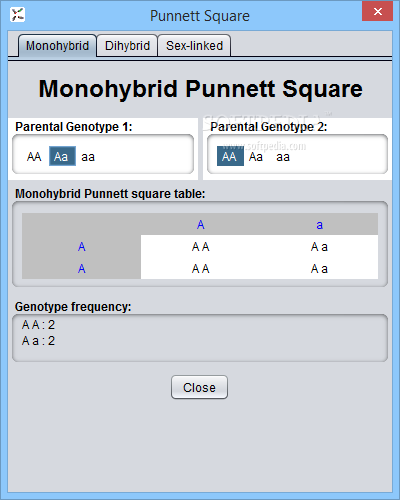The height and width of the screenshot is (500, 400).
Task: Select the first row 'A A' cell
Action: point(201,247)
